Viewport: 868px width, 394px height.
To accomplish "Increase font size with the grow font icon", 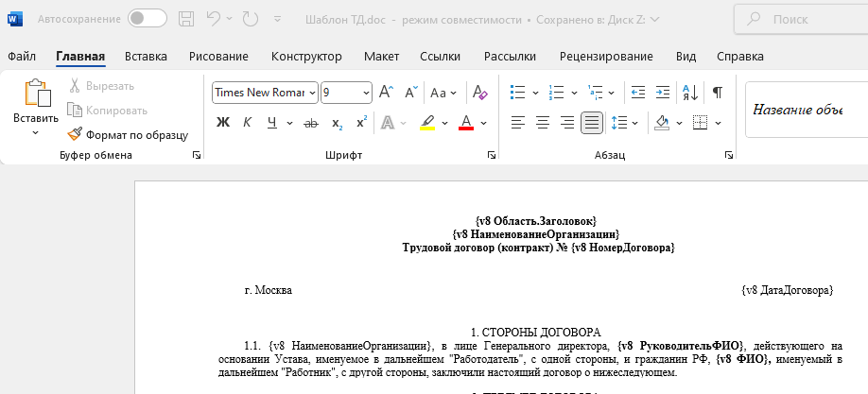I will coord(386,93).
